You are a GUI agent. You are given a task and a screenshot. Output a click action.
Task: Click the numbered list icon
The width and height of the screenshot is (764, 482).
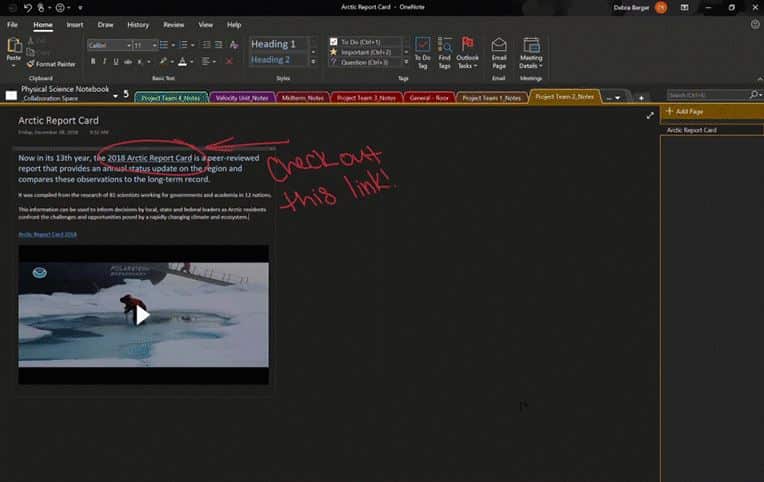[x=183, y=45]
